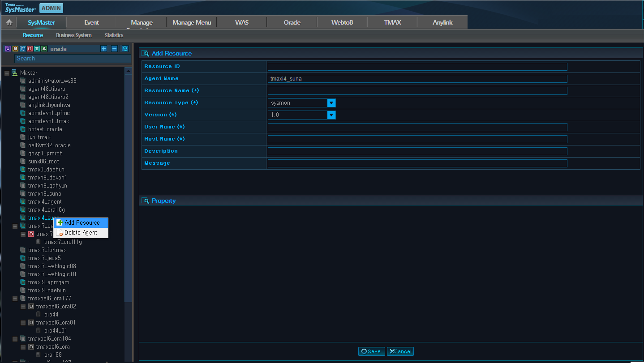Expand all tree nodes with plus icon
This screenshot has width=644, height=363.
pos(103,49)
